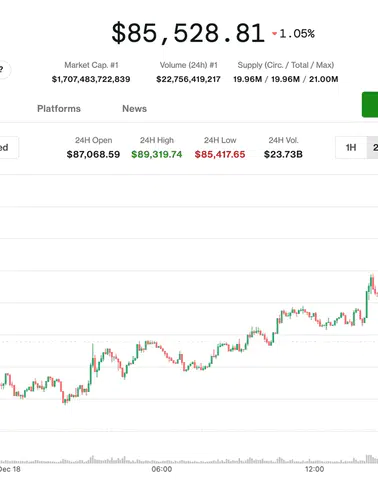
Task: Click the 24H Vol. label
Action: coord(283,140)
